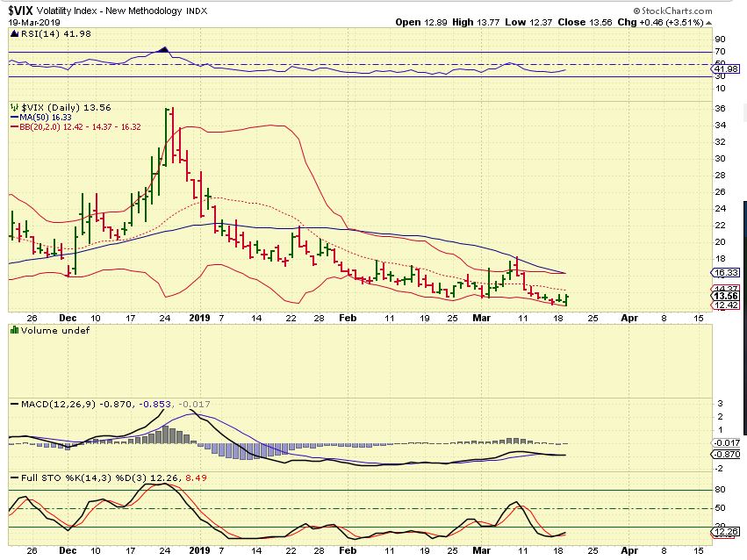Click the MACD(12,26,9) -0.870 legend text
The image size is (747, 560).
[x=77, y=405]
